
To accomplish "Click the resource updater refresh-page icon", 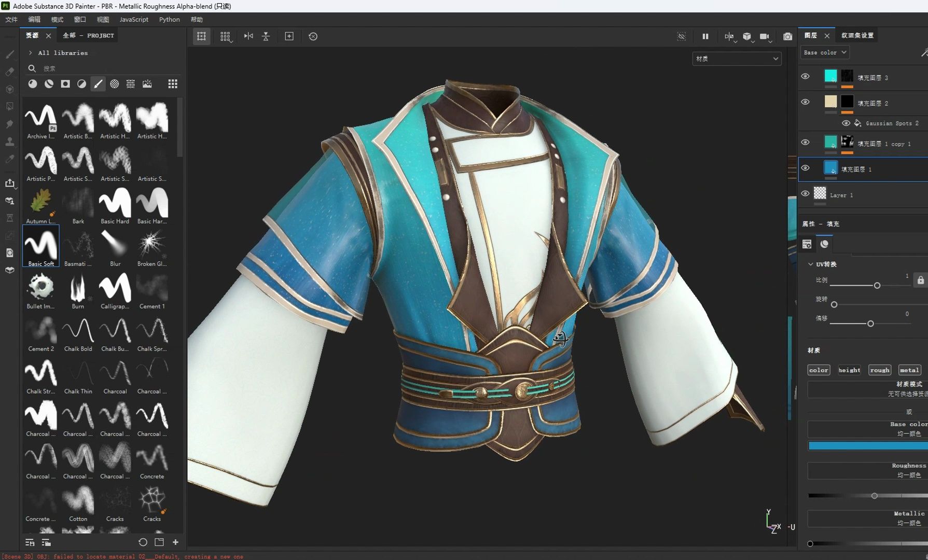I will 9,253.
